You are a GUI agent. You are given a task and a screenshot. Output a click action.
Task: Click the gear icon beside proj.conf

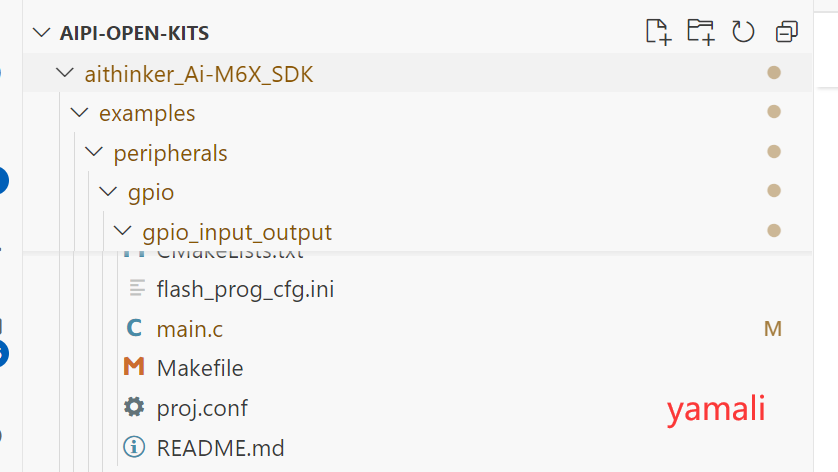[x=134, y=407]
